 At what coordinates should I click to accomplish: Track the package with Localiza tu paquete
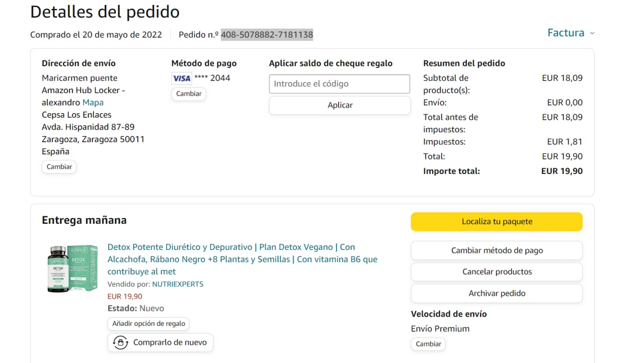click(497, 222)
